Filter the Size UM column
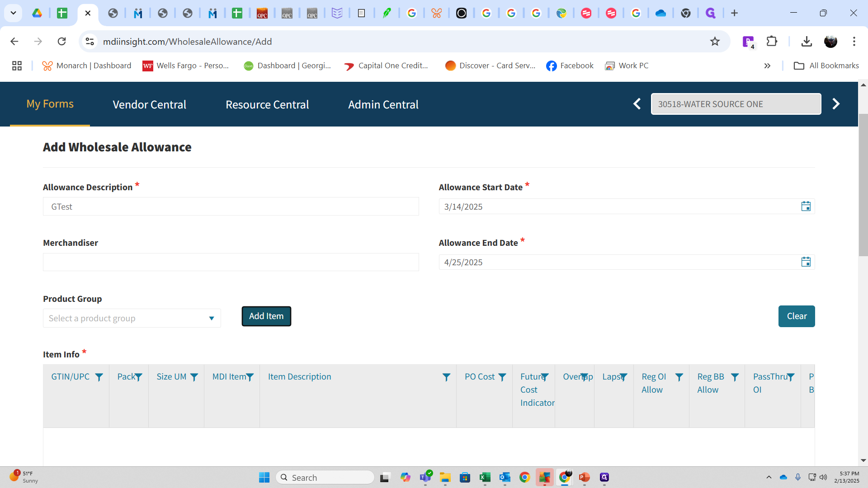Screen dimensions: 868x488 pos(194,377)
